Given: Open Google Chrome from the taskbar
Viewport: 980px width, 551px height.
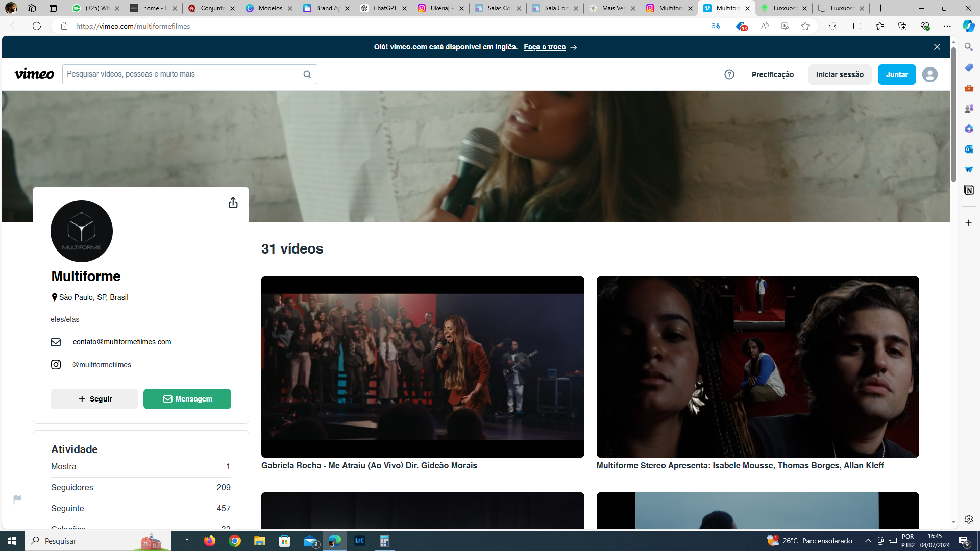Looking at the screenshot, I should (235, 541).
